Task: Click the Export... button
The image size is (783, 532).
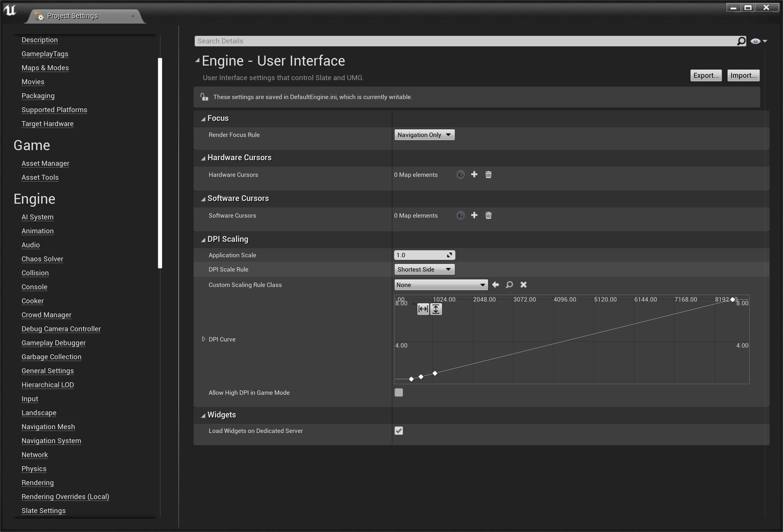Action: pos(706,75)
